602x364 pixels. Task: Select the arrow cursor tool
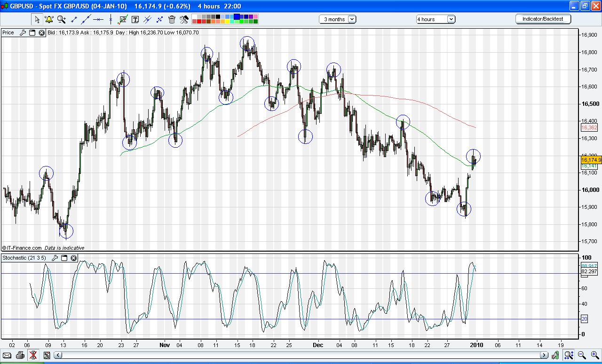pos(37,19)
